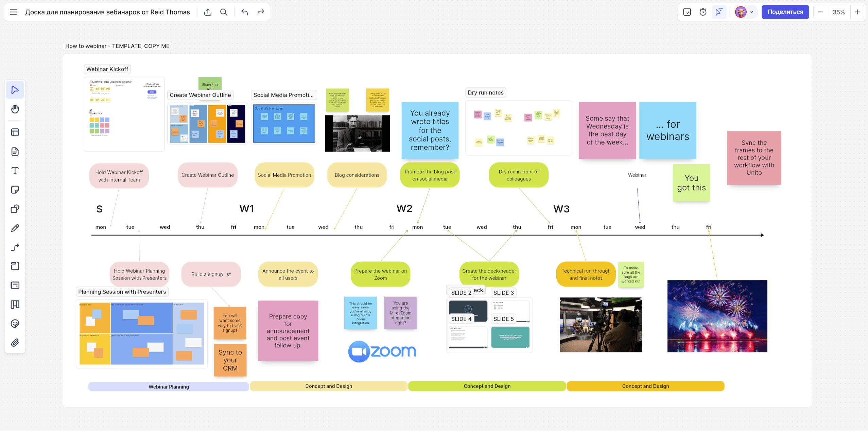The width and height of the screenshot is (868, 431).
Task: Start the timer tool
Action: 703,12
